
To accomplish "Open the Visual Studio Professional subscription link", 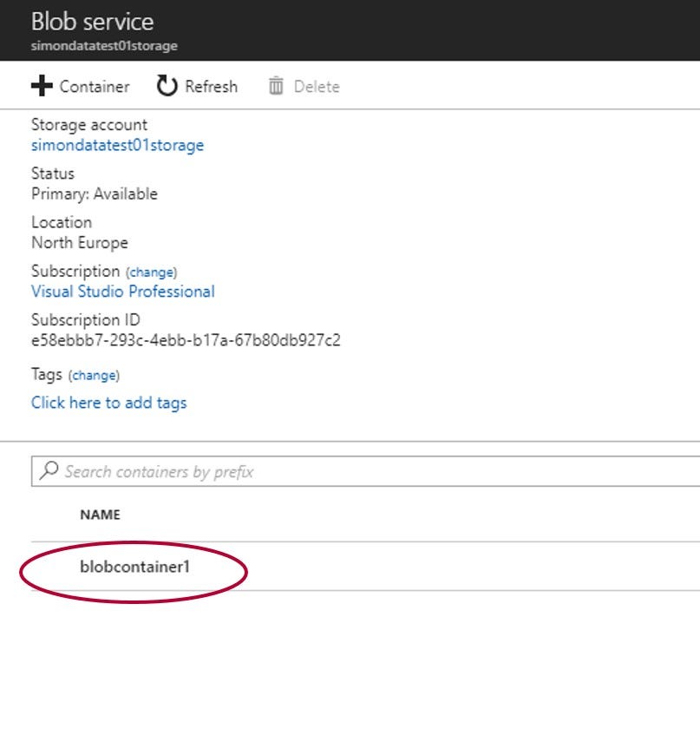I will tap(123, 292).
